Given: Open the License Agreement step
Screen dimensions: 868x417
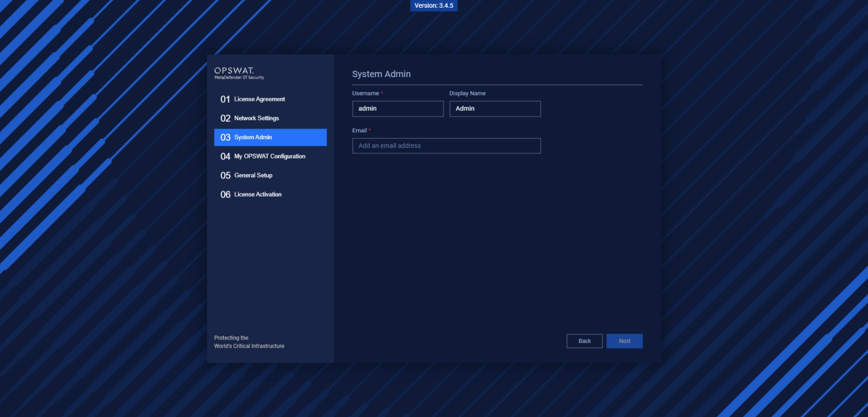Looking at the screenshot, I should (270, 99).
